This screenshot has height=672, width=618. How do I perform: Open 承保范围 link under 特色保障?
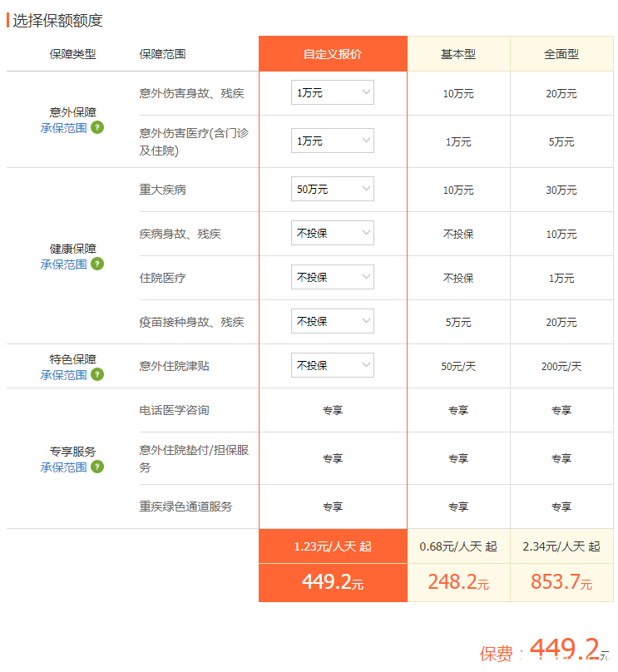(x=63, y=375)
